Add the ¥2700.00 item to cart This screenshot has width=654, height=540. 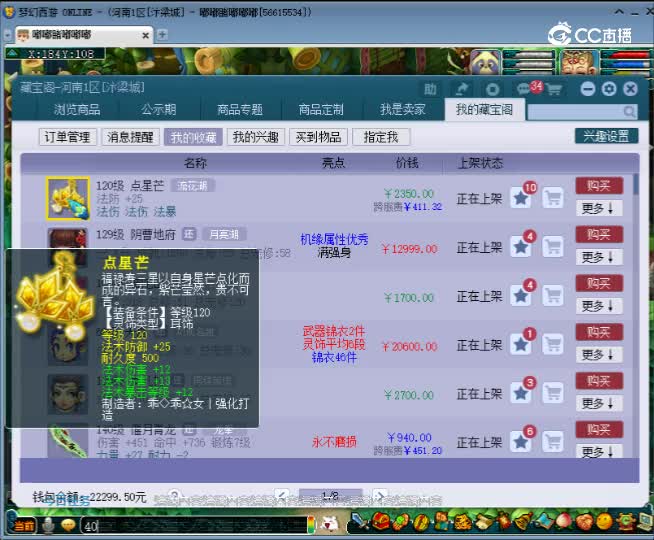553,393
